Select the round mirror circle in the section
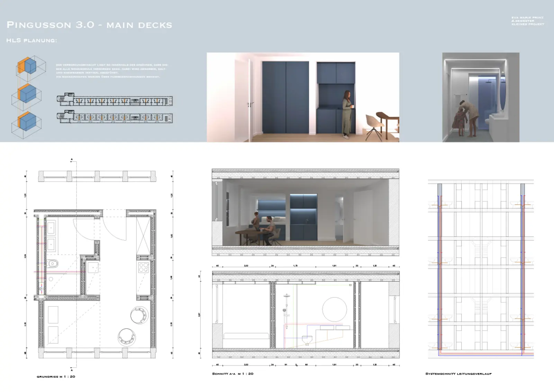The width and height of the screenshot is (554, 392). (334, 309)
